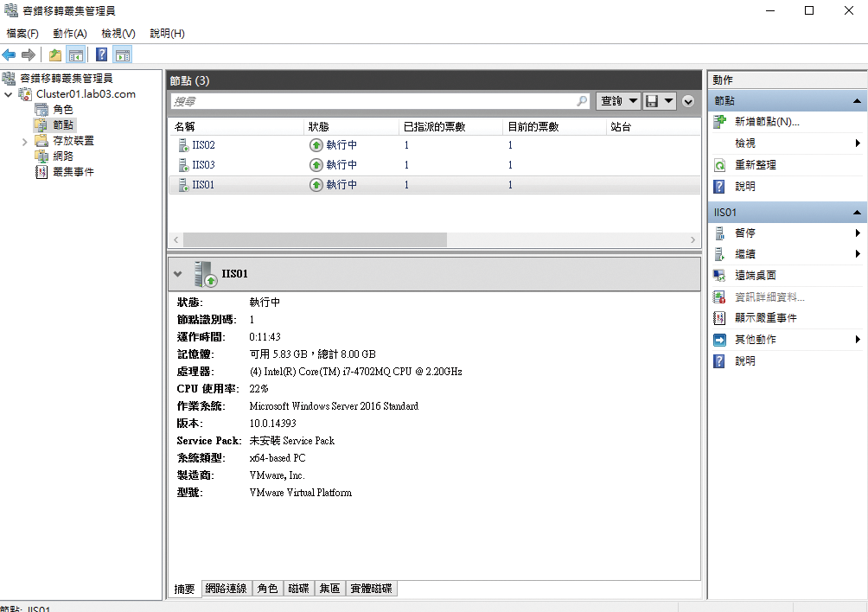Open the 存放裝置 tree item

(73, 141)
